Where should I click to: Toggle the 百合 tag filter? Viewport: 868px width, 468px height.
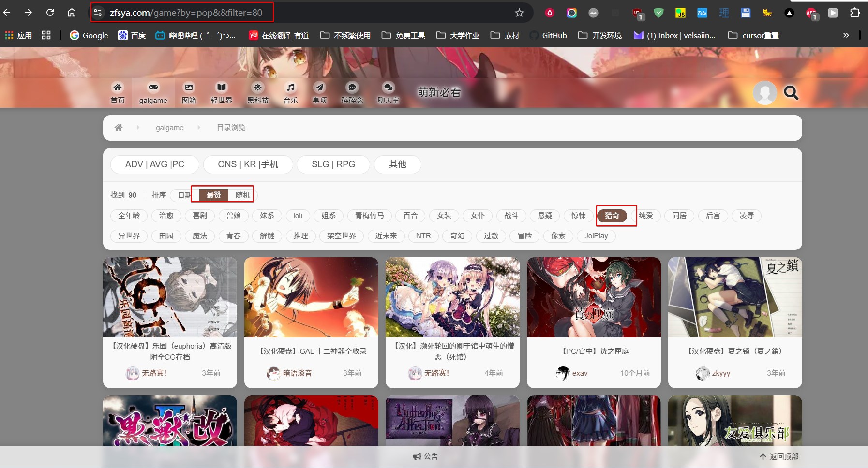pyautogui.click(x=411, y=215)
